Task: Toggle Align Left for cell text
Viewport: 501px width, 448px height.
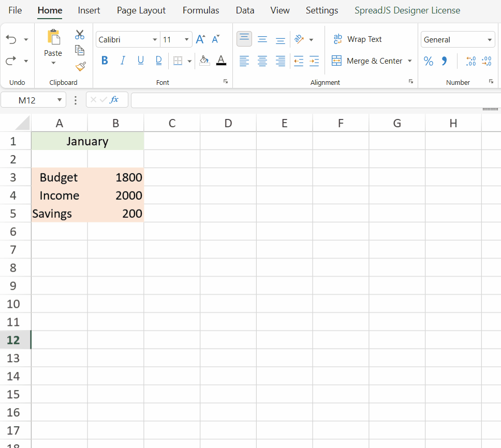Action: (244, 61)
